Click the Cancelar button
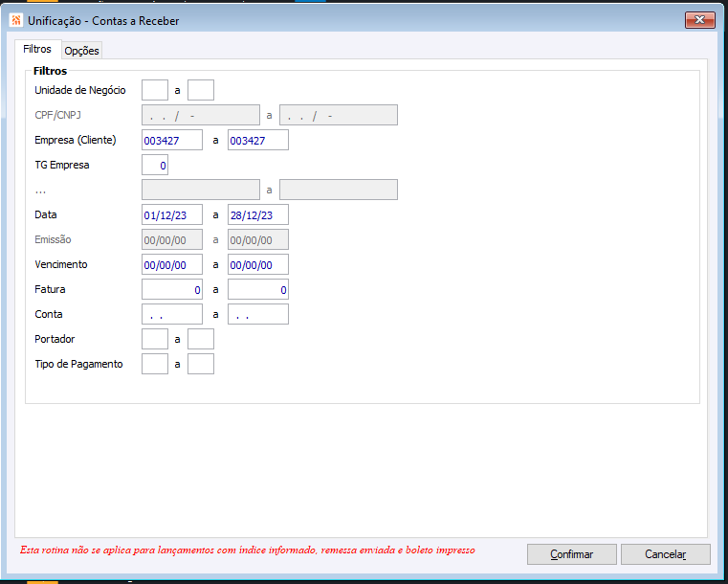The width and height of the screenshot is (728, 584). point(665,554)
